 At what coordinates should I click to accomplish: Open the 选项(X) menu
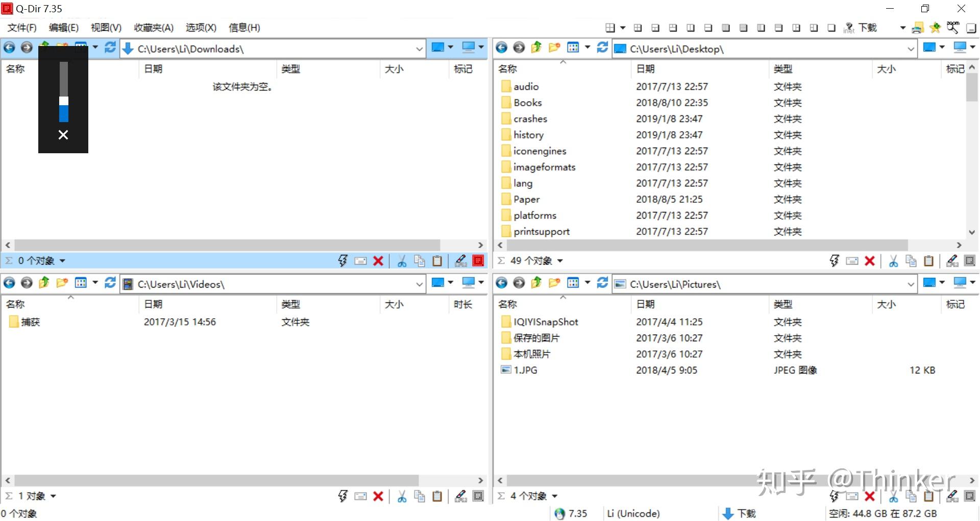201,28
